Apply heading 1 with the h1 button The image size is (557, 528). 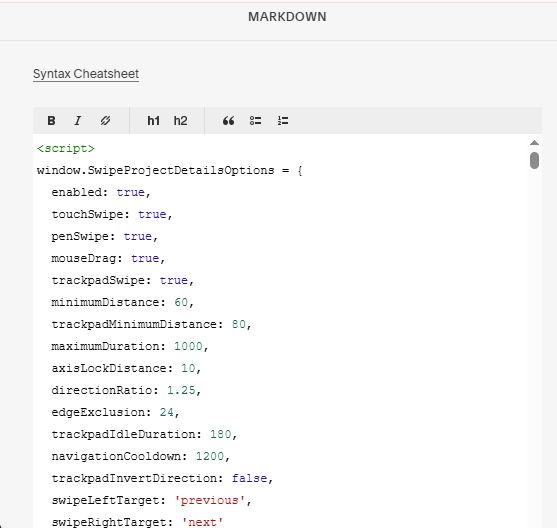[153, 121]
